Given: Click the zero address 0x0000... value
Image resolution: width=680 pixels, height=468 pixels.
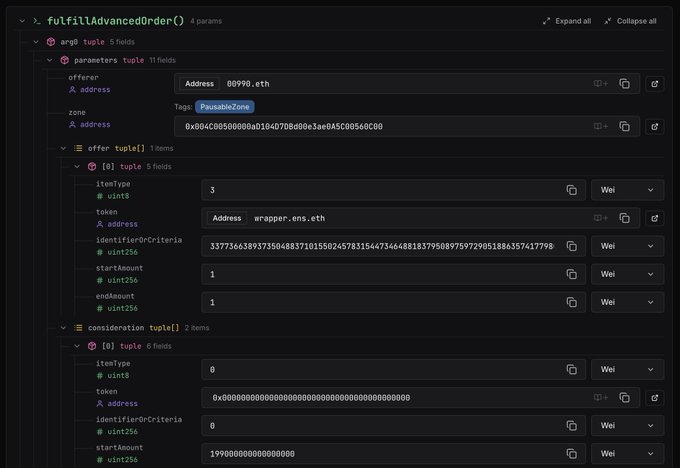Looking at the screenshot, I should (311, 398).
